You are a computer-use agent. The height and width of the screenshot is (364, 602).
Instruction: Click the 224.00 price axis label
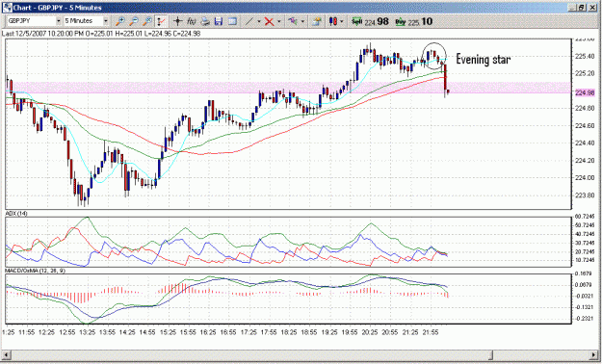(585, 177)
